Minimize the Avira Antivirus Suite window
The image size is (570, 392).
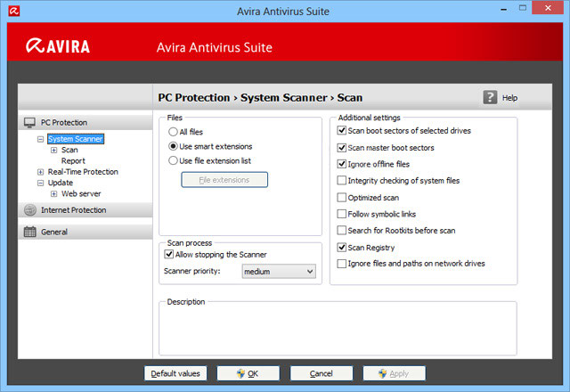(503, 9)
